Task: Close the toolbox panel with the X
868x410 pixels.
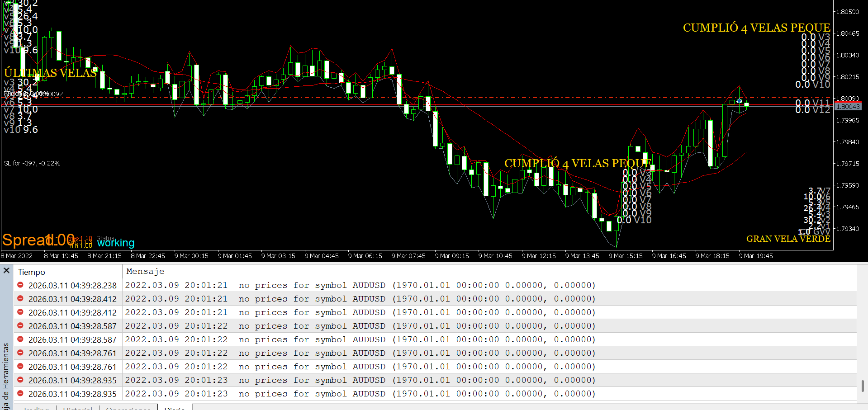Action: [x=6, y=270]
